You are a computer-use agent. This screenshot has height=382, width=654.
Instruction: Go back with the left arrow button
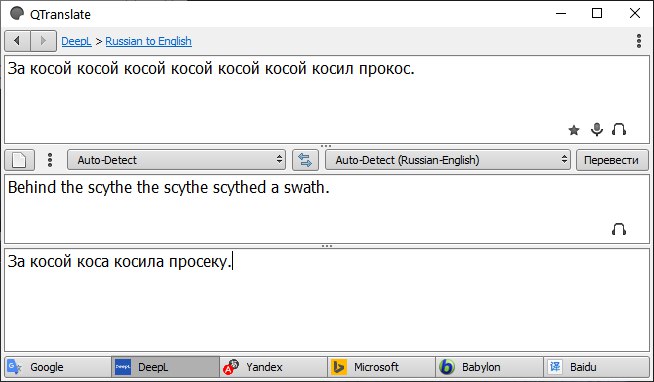pyautogui.click(x=17, y=41)
